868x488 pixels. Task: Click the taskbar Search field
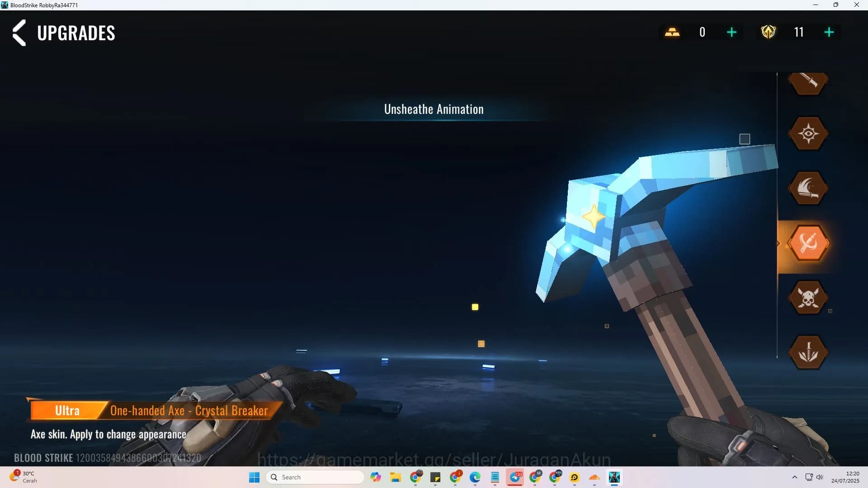point(315,477)
